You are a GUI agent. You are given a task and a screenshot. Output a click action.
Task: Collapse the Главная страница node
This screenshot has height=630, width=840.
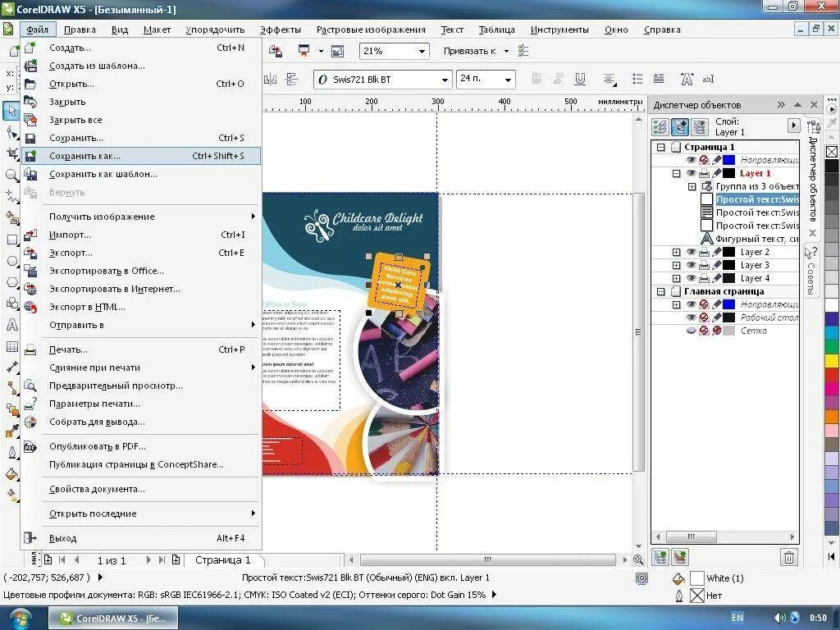pos(660,291)
